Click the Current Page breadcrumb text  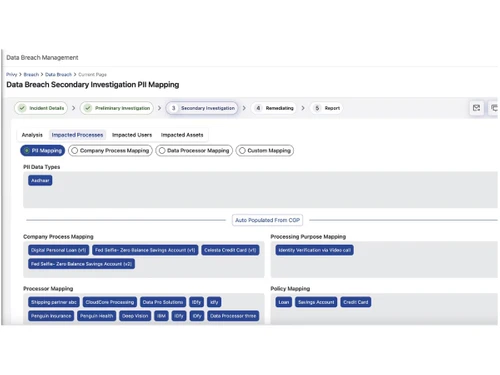tap(92, 74)
